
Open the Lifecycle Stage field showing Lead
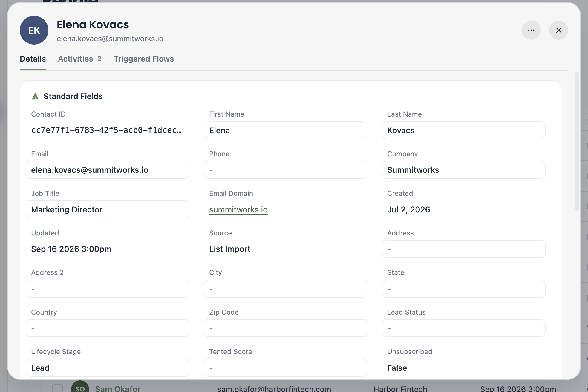(x=107, y=368)
